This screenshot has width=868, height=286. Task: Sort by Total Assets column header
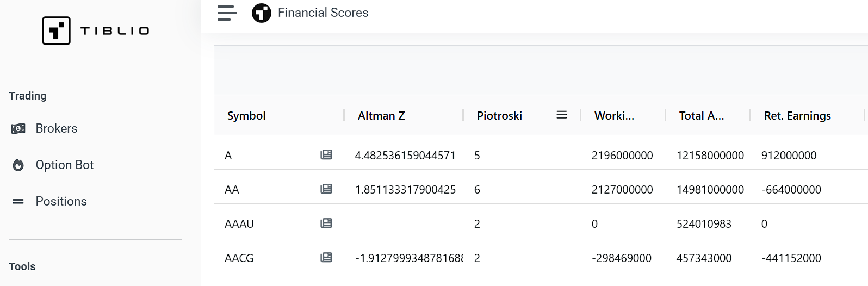point(701,116)
